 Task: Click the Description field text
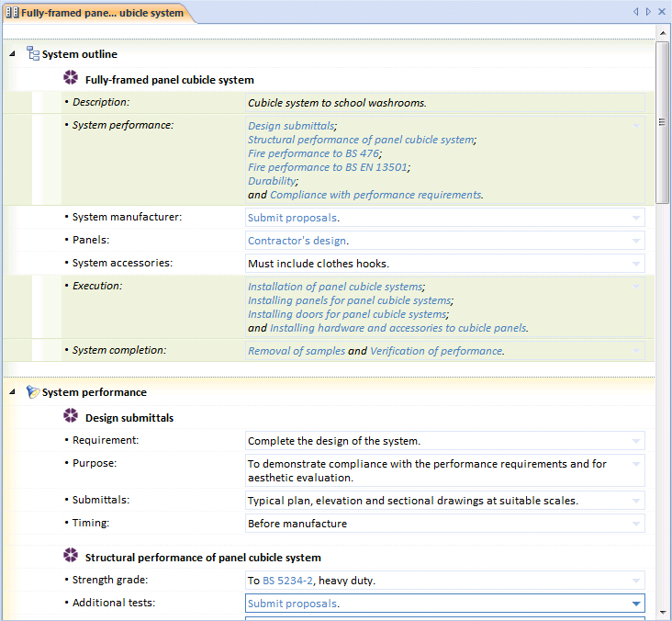click(337, 103)
